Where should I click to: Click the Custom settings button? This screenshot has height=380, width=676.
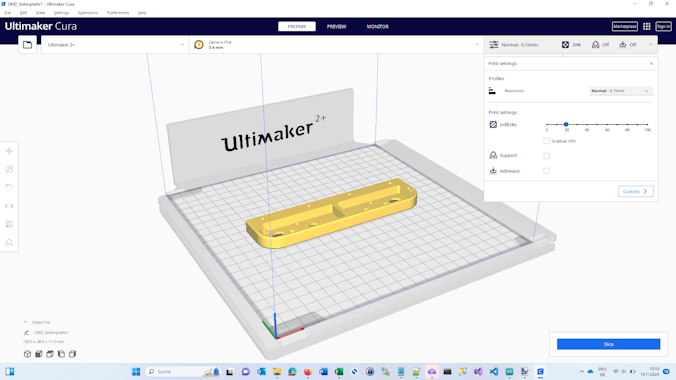tap(635, 192)
